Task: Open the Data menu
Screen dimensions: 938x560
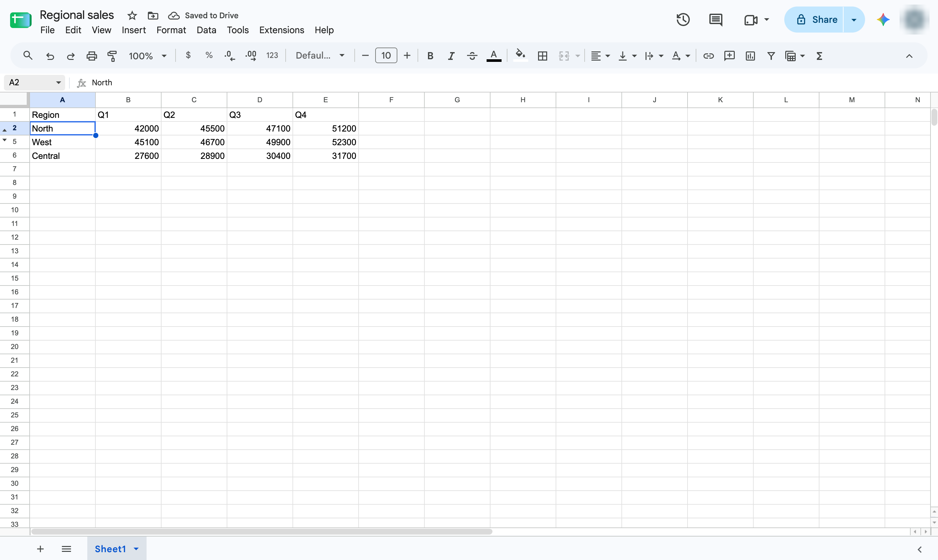Action: [206, 30]
